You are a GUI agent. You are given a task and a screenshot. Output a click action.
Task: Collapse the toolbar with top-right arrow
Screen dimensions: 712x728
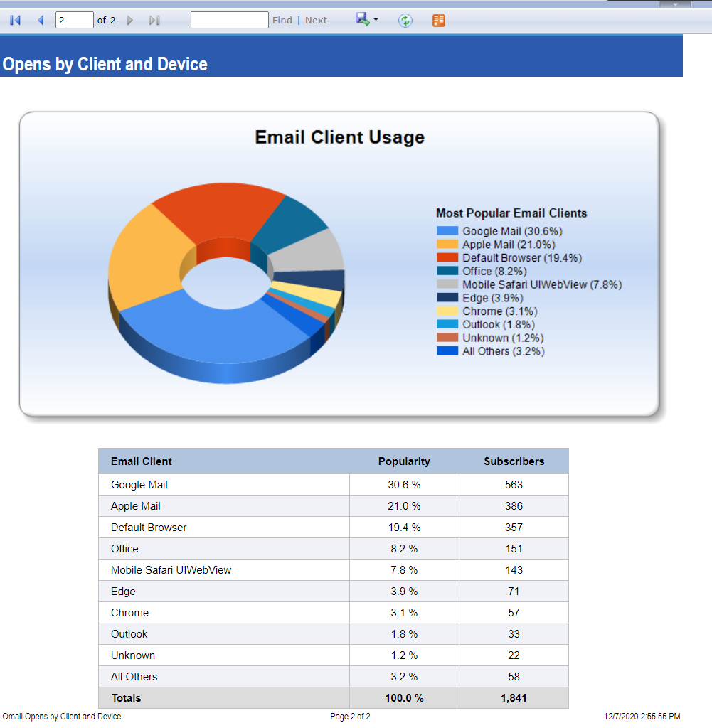pos(676,4)
